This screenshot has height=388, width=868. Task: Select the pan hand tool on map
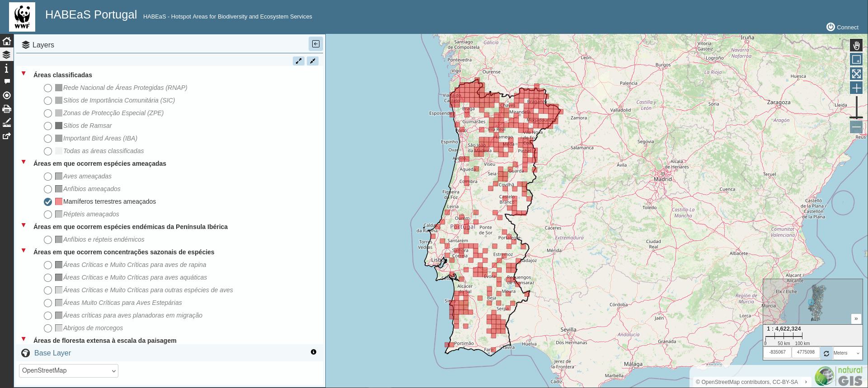(856, 45)
